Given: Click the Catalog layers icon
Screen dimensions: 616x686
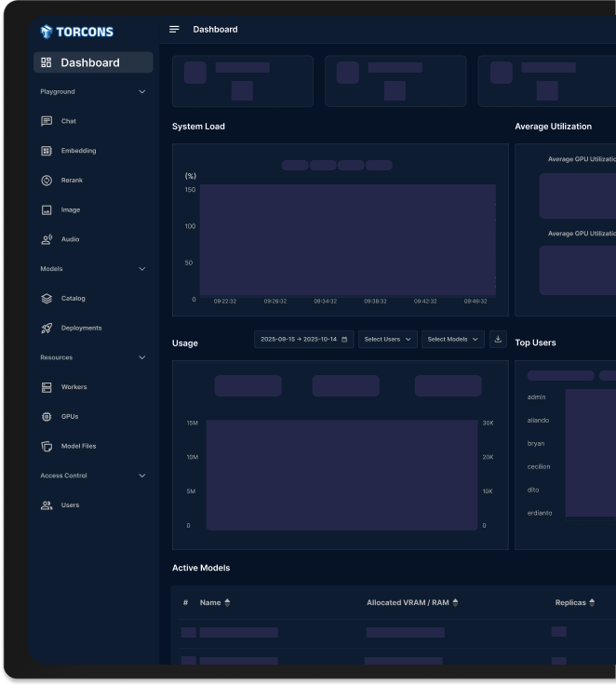Looking at the screenshot, I should click(47, 299).
